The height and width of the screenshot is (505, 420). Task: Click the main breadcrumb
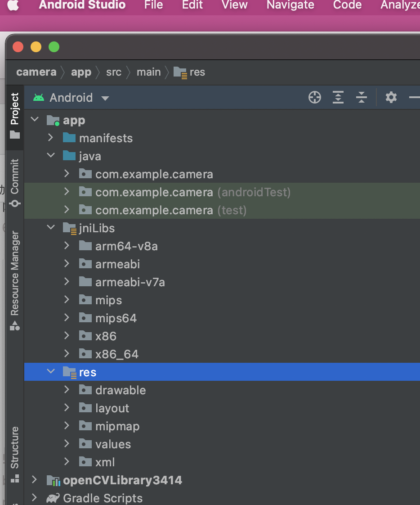click(149, 72)
